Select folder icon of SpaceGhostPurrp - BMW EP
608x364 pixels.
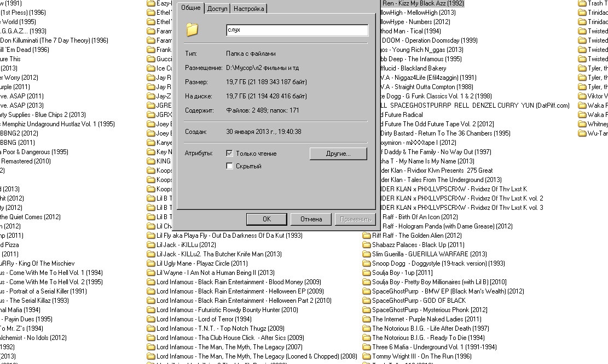(367, 291)
